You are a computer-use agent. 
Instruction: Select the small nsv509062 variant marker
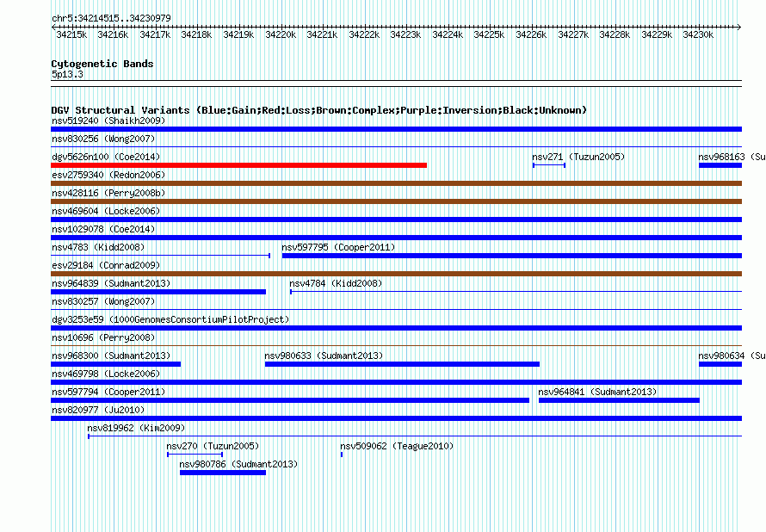pos(342,455)
